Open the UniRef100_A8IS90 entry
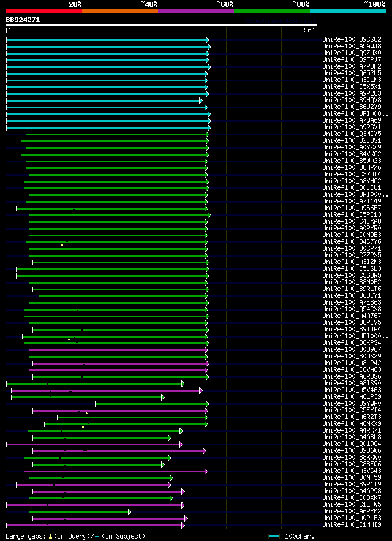 352,384
